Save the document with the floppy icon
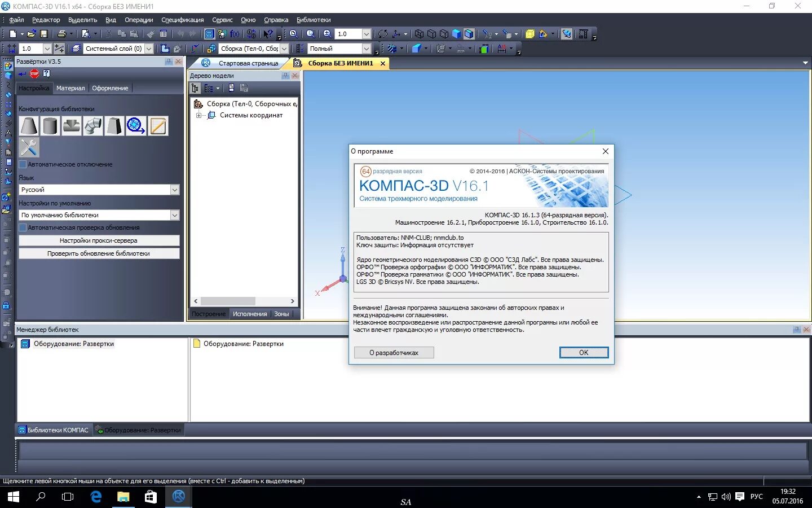Viewport: 812px width, 508px height. tap(43, 34)
